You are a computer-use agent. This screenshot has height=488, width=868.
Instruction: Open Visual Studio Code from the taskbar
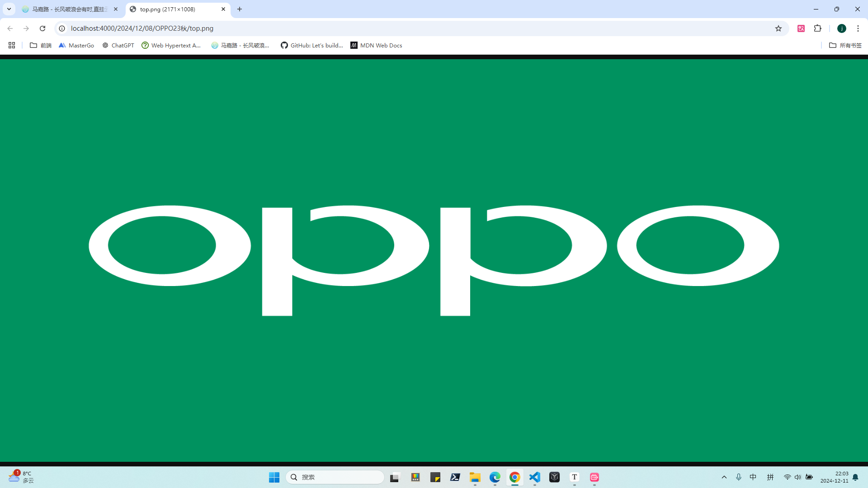535,477
